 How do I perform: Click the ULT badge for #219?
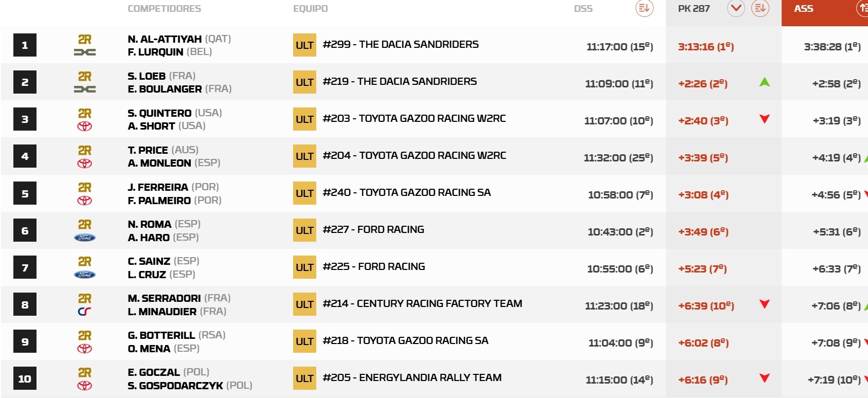coord(304,82)
